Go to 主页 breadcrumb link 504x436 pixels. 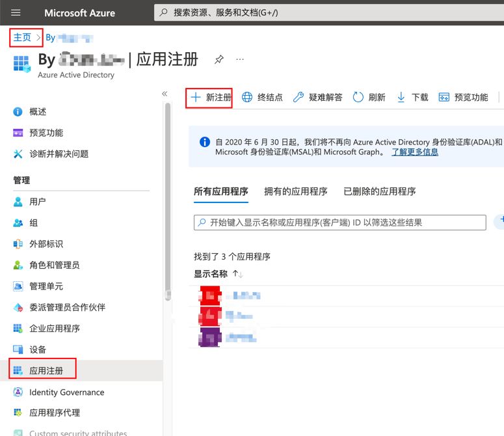(22, 37)
